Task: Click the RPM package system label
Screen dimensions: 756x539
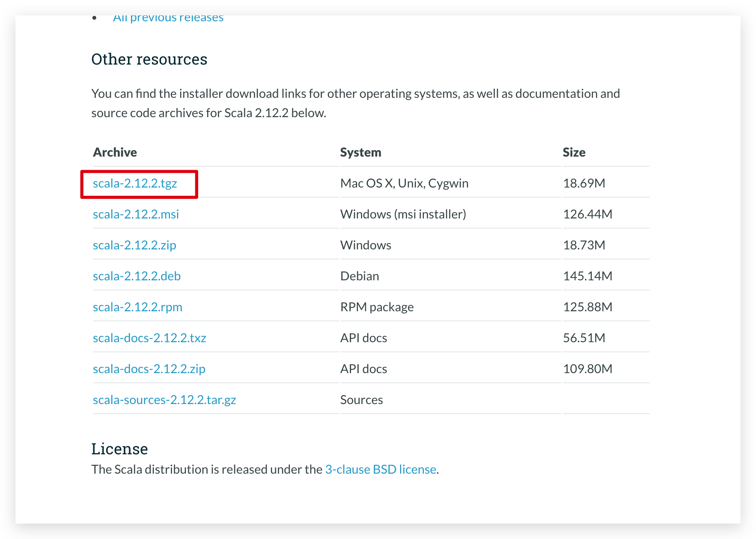Action: click(376, 307)
